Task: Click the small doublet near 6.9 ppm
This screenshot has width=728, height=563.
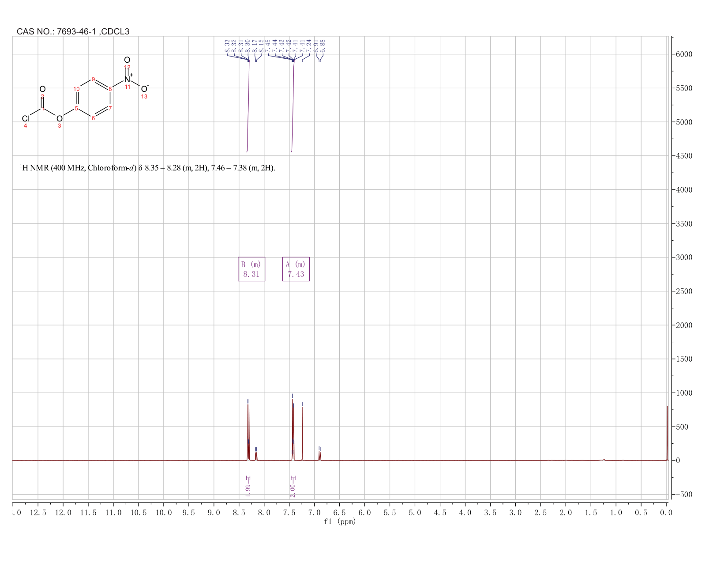Action: (319, 455)
